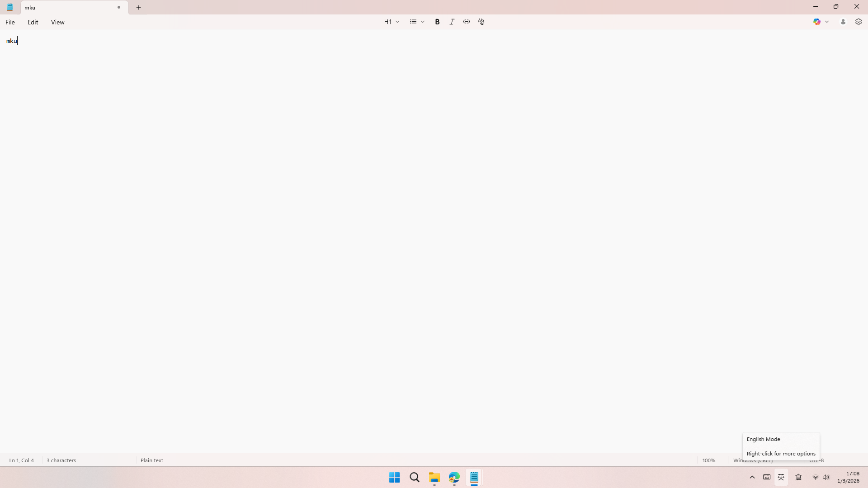Click the 100% zoom level in status bar
Image resolution: width=868 pixels, height=488 pixels.
pyautogui.click(x=708, y=460)
